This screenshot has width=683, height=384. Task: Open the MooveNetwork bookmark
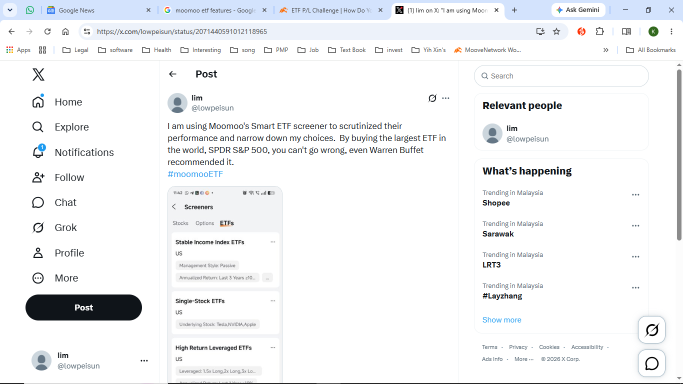[x=487, y=50]
